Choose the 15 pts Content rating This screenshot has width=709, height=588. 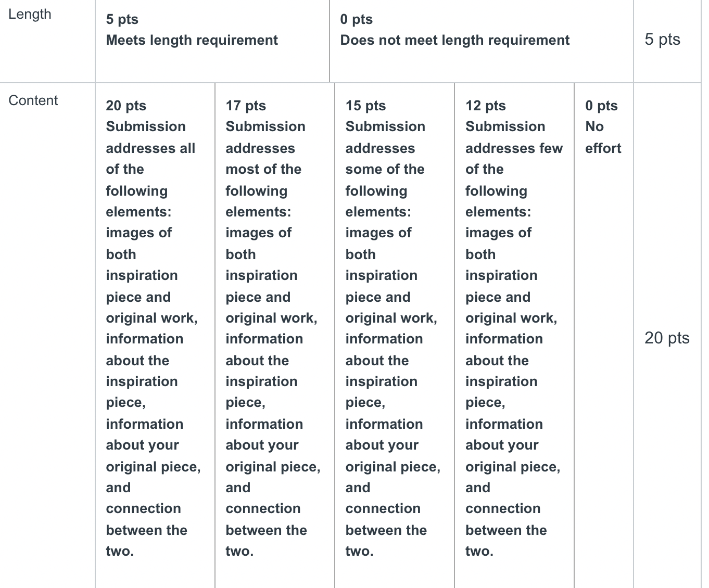coord(395,336)
